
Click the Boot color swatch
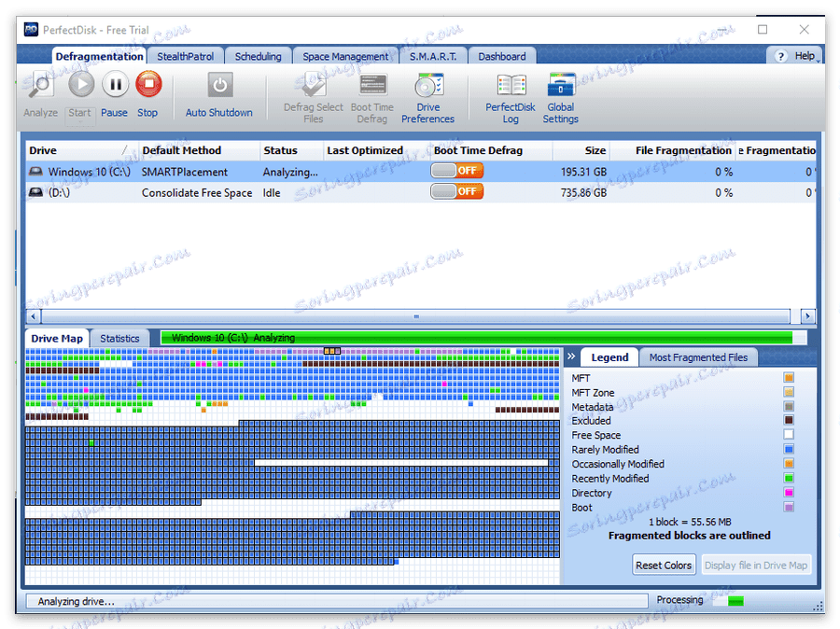tap(789, 507)
